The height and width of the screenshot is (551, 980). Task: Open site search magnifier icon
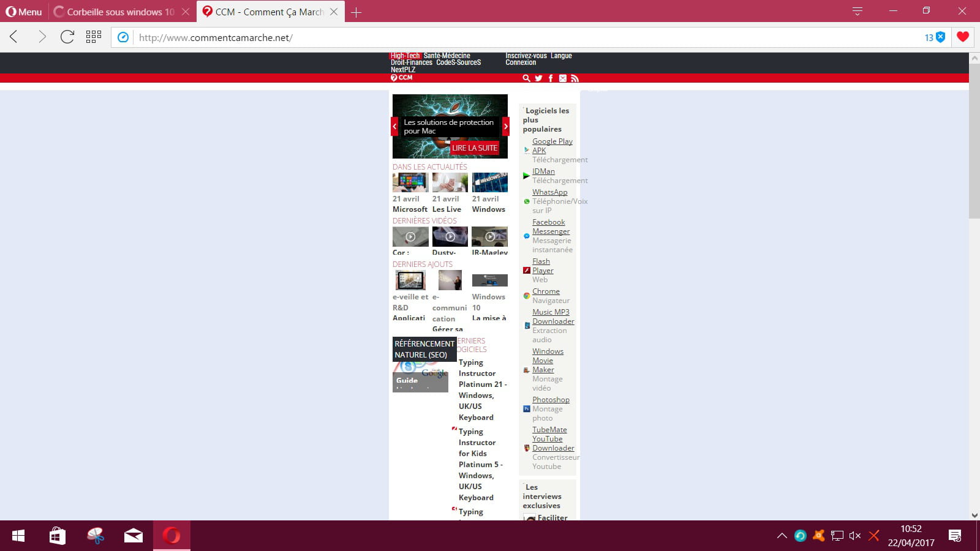click(x=526, y=78)
